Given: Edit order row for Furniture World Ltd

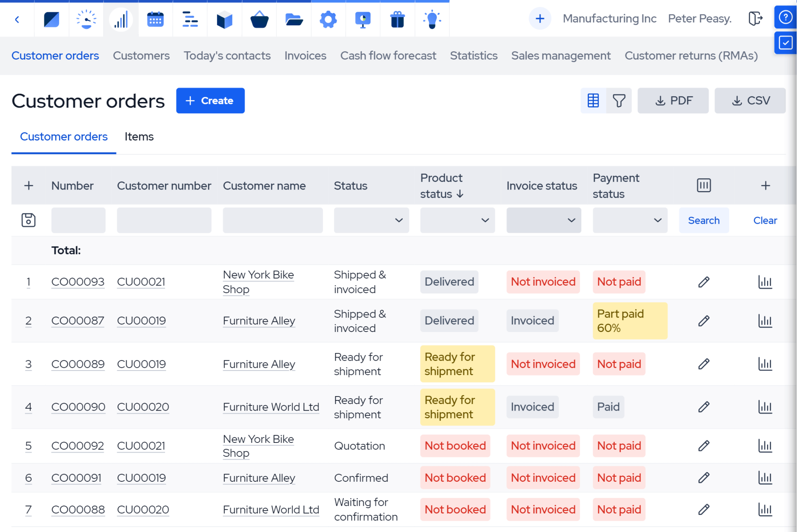Looking at the screenshot, I should pos(704,407).
